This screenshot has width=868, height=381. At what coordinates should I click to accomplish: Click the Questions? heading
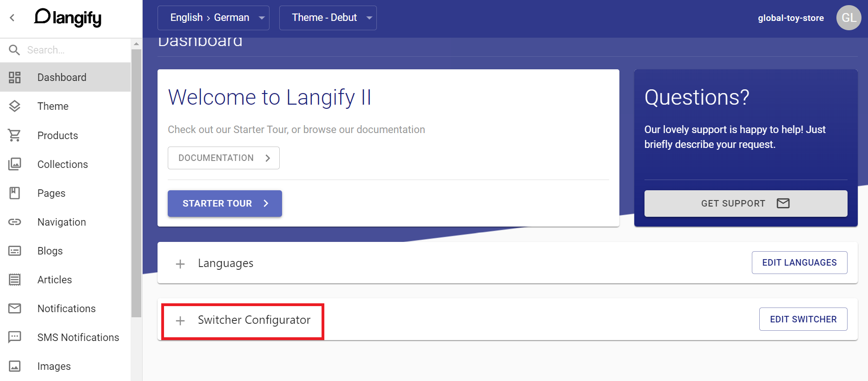point(697,97)
